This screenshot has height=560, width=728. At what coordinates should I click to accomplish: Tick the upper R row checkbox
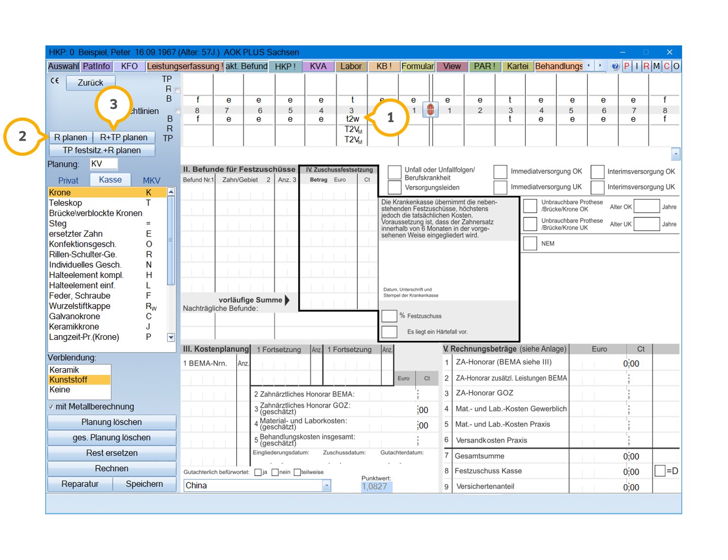click(x=177, y=90)
